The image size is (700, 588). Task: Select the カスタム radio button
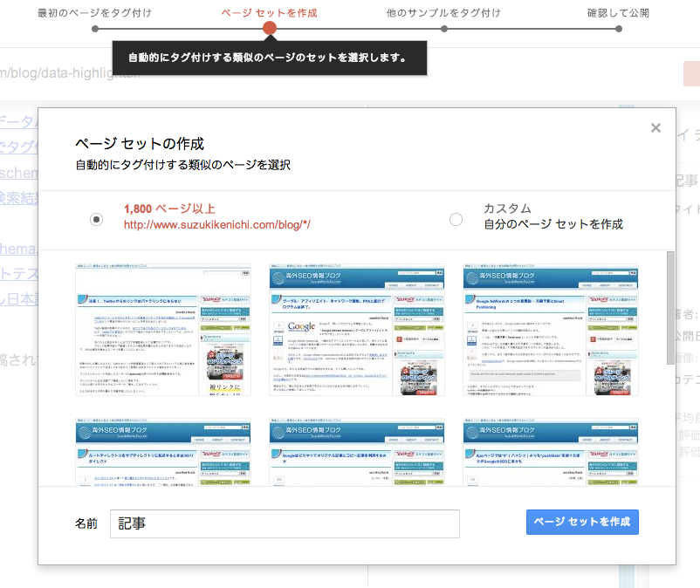click(x=456, y=220)
